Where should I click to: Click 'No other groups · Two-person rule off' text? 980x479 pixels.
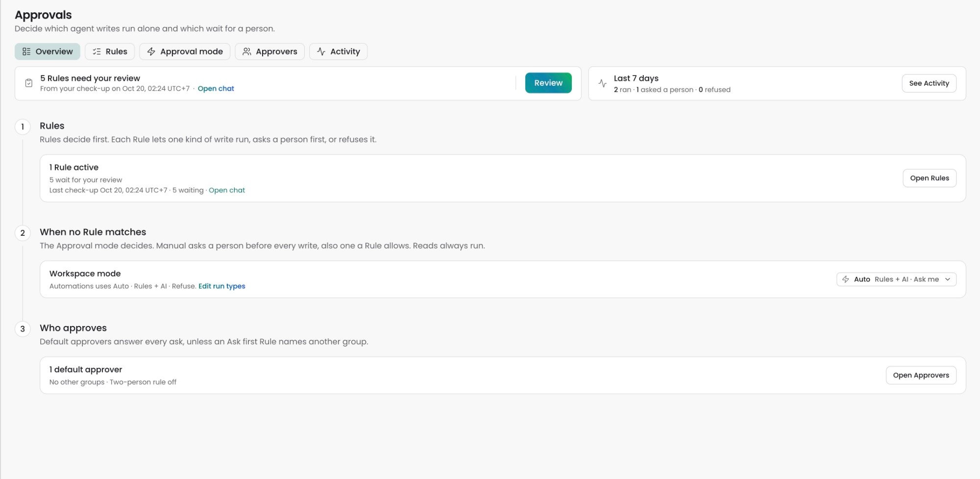point(113,382)
